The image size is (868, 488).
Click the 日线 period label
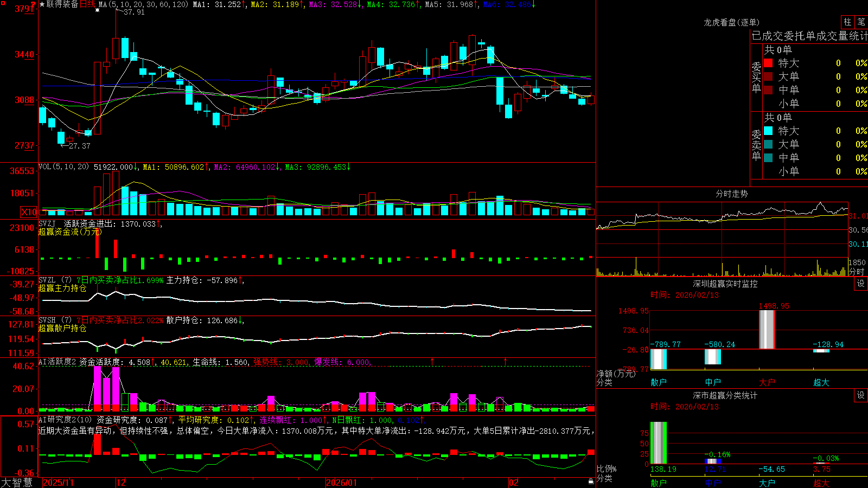tap(87, 4)
